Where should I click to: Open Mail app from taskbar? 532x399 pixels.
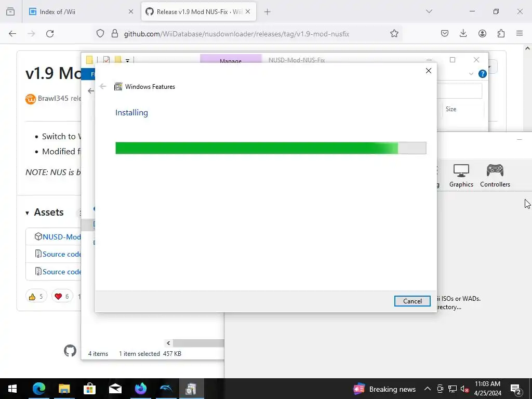[x=115, y=389]
